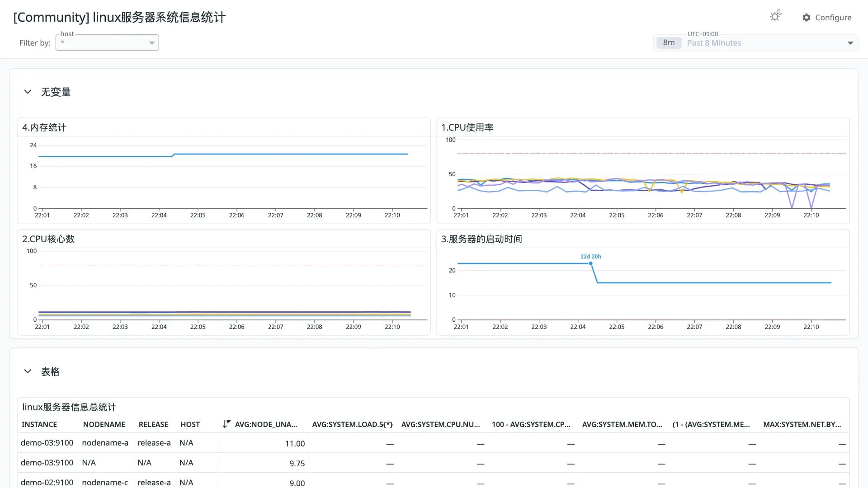Click the 4.内存统计 chart title
The height and width of the screenshot is (488, 868).
(44, 128)
